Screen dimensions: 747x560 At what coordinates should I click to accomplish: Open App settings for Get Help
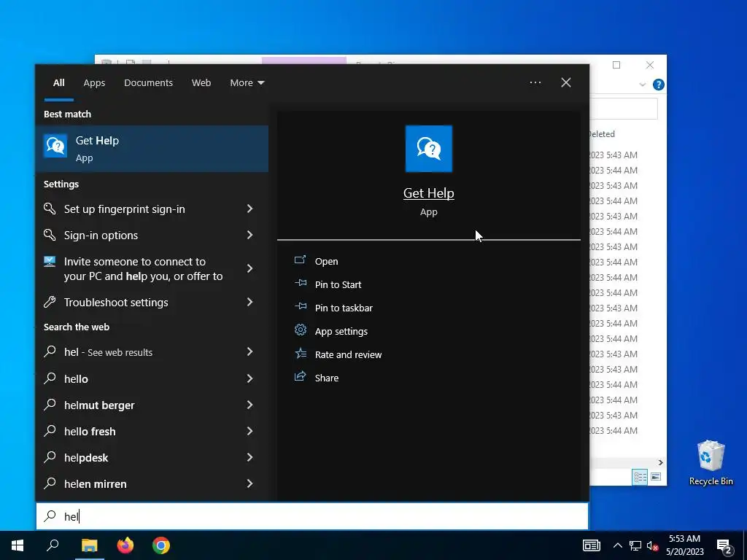pos(341,332)
